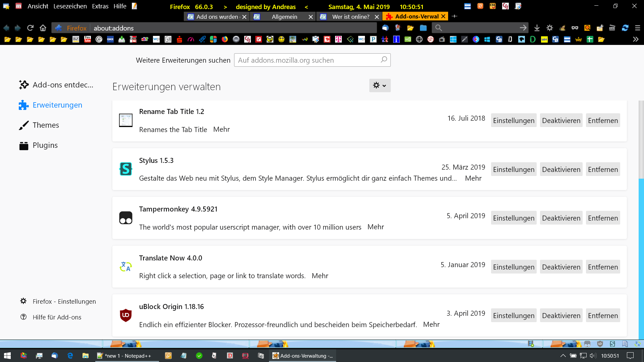Image resolution: width=644 pixels, height=362 pixels.
Task: Reload the page with the refresh icon
Action: [30, 28]
